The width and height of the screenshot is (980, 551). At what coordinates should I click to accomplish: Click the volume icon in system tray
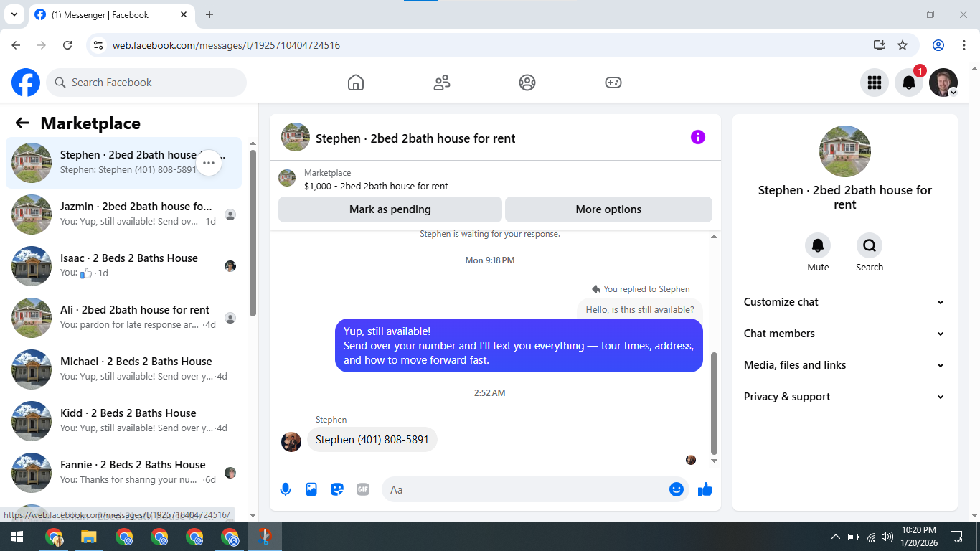(x=887, y=537)
